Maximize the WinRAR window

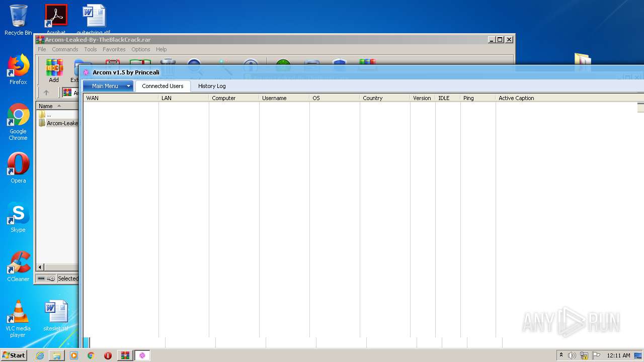(x=500, y=40)
